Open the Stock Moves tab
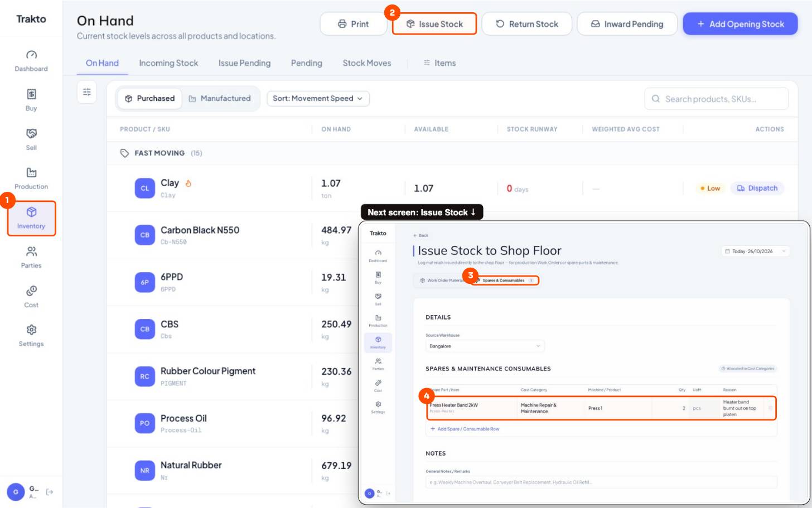Image resolution: width=812 pixels, height=508 pixels. click(x=367, y=63)
